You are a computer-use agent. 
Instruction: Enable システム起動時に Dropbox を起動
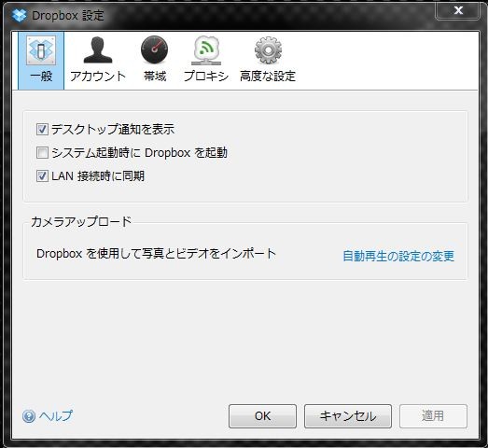(x=42, y=153)
